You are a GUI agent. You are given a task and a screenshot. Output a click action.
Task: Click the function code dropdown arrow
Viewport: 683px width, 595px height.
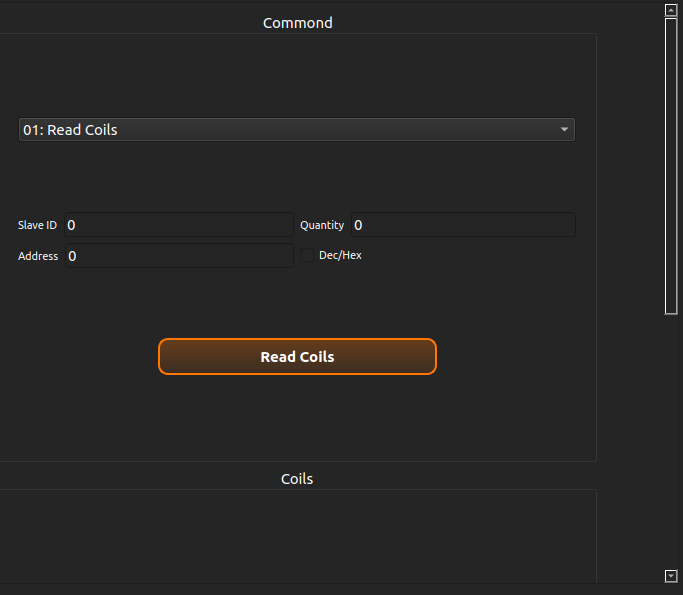click(x=564, y=130)
